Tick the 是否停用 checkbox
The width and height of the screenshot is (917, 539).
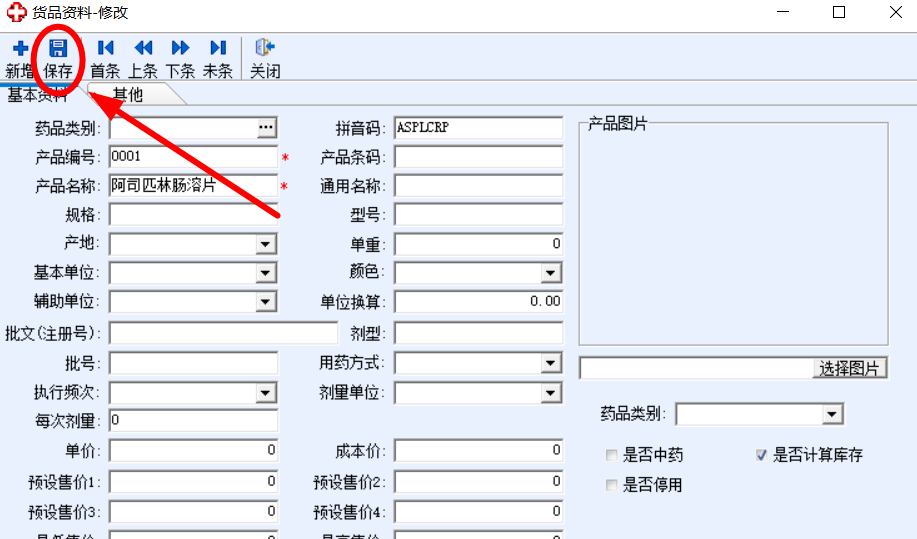coord(612,485)
